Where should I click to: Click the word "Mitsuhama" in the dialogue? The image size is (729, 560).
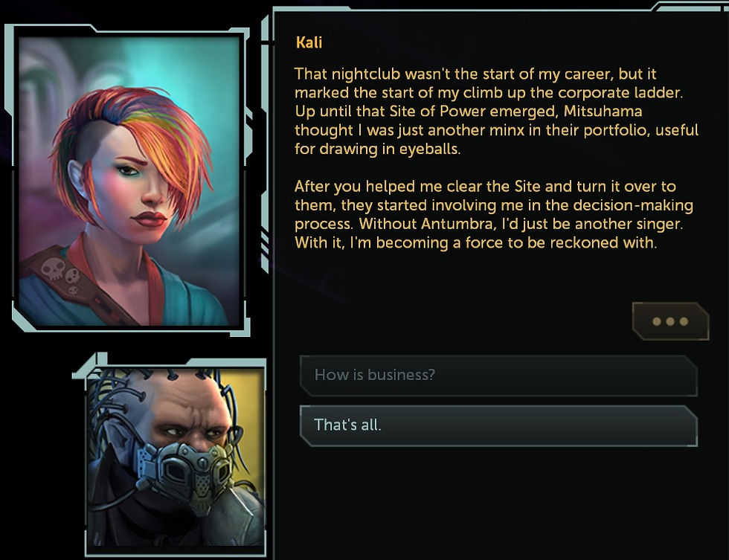pyautogui.click(x=603, y=112)
